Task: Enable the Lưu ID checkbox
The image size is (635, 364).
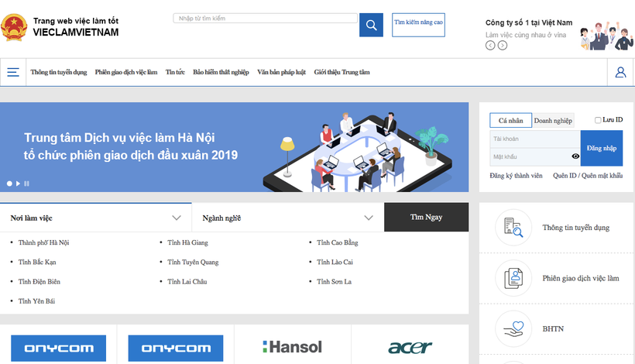Action: pos(598,120)
